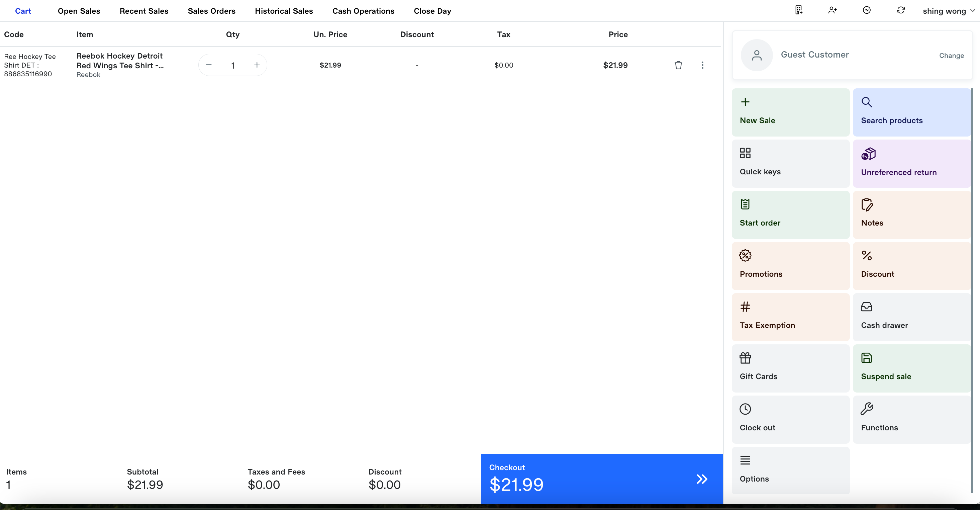Click the Clock out tile
This screenshot has width=980, height=510.
[x=790, y=419]
